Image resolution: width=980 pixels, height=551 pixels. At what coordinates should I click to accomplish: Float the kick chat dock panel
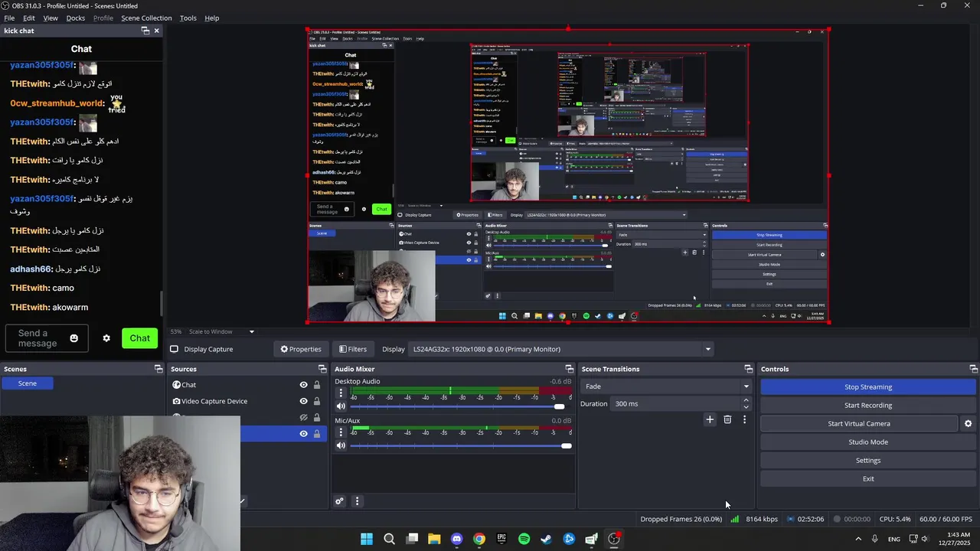pyautogui.click(x=145, y=31)
